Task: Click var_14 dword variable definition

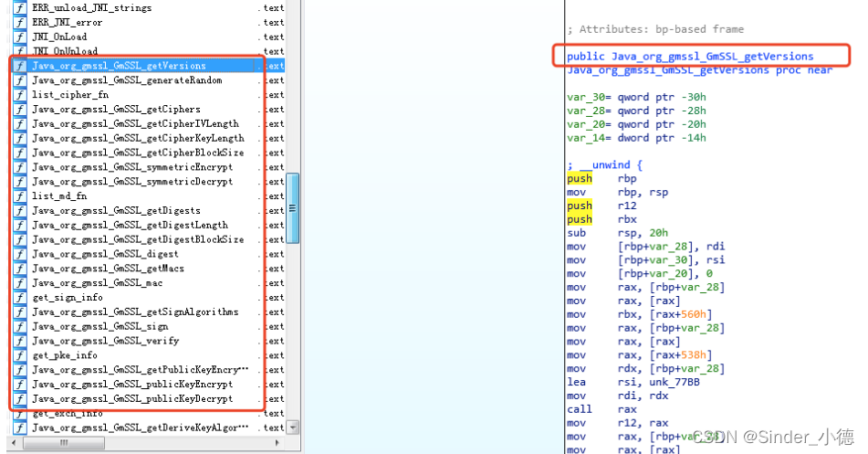Action: pyautogui.click(x=636, y=138)
